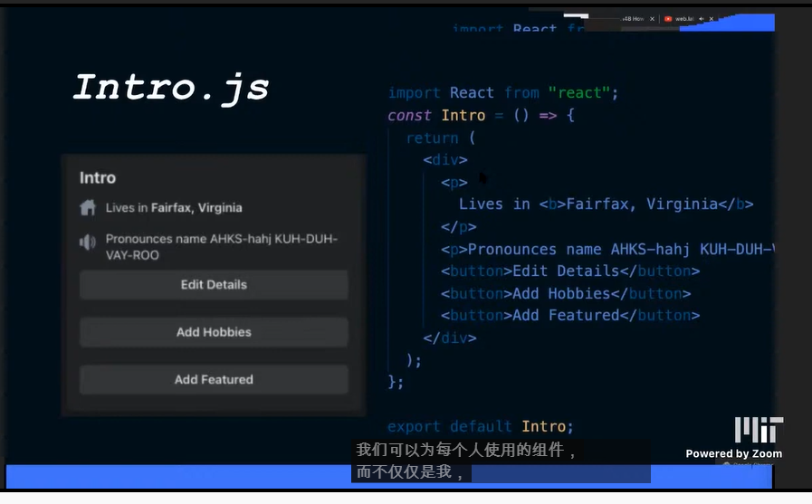The image size is (812, 504).
Task: Close the '48 How' browser tab
Action: pos(652,19)
